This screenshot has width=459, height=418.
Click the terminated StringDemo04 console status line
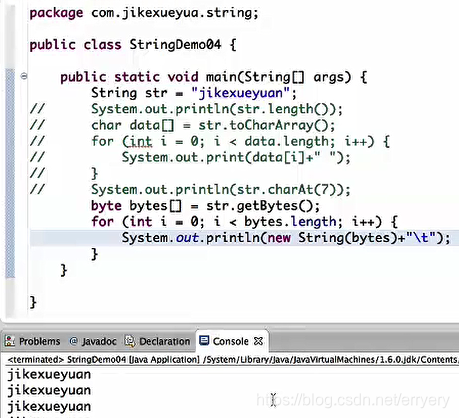tap(233, 360)
